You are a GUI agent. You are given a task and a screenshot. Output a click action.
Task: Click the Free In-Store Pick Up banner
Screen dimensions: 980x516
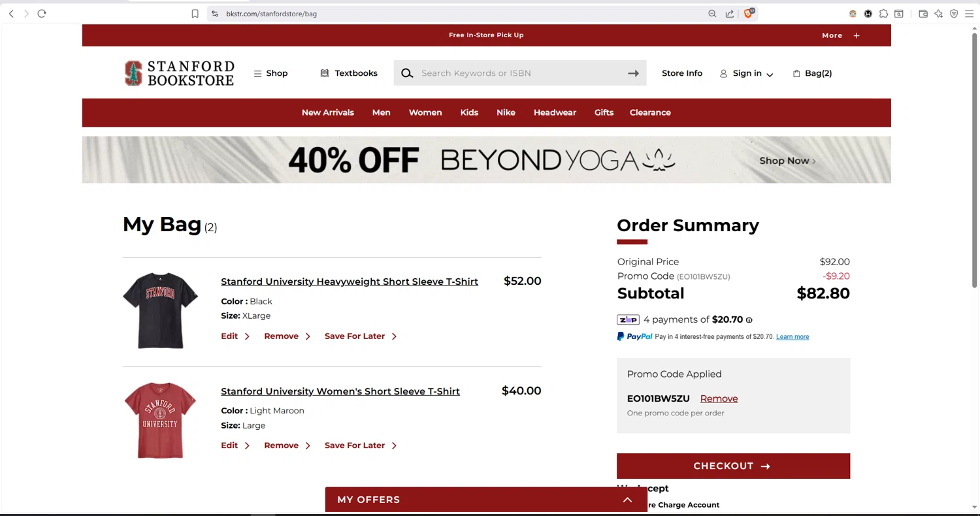(x=486, y=35)
